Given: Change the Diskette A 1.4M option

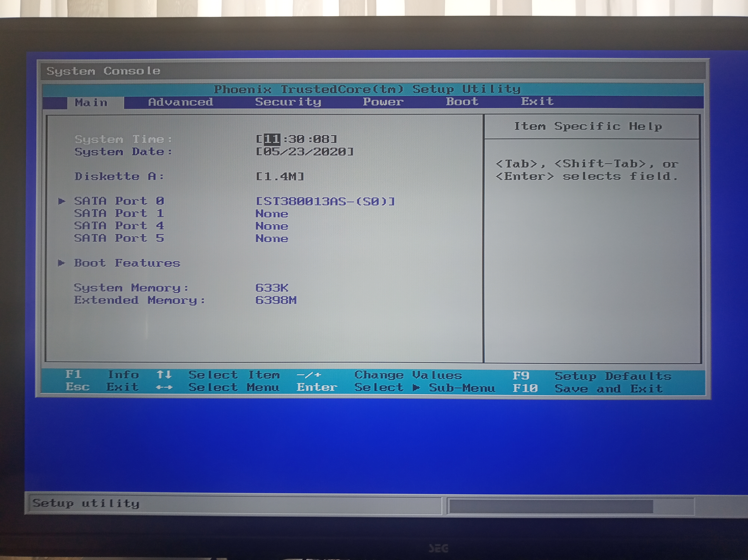Looking at the screenshot, I should 280,176.
